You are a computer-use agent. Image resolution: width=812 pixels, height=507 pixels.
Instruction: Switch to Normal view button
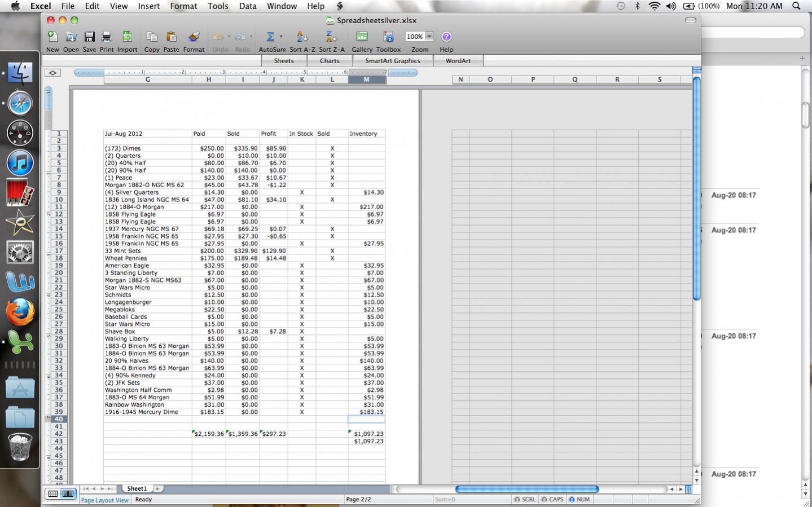pos(53,494)
